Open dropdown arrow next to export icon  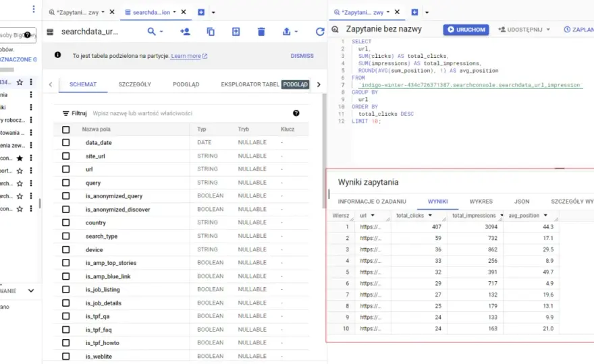296,32
